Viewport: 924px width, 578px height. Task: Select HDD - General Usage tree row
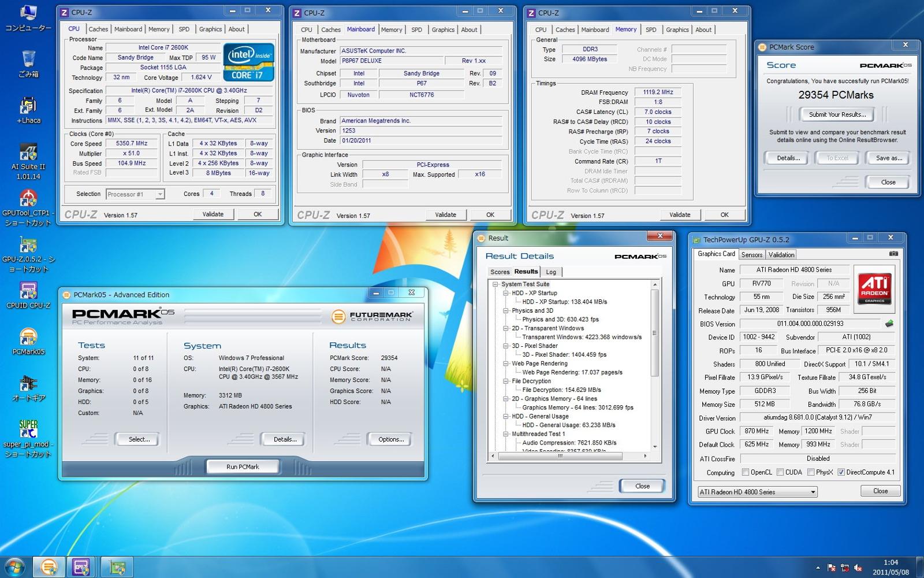pos(540,416)
